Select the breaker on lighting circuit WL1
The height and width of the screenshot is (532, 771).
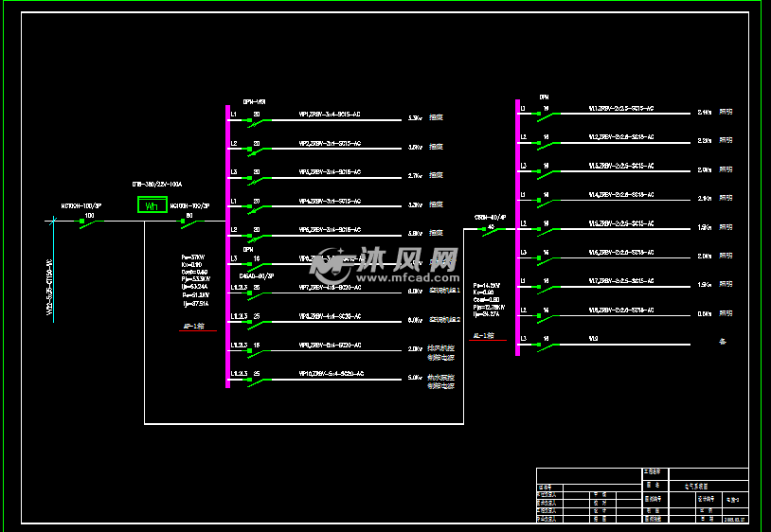pyautogui.click(x=548, y=115)
